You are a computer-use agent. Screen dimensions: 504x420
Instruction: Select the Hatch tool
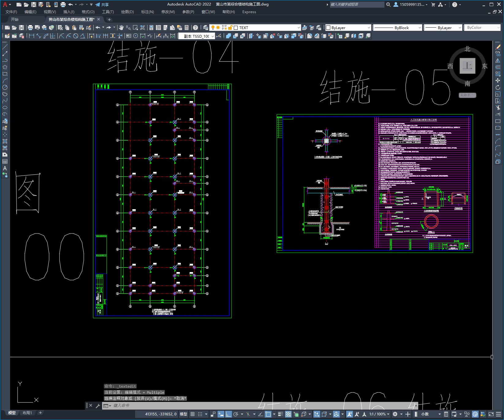click(5, 141)
